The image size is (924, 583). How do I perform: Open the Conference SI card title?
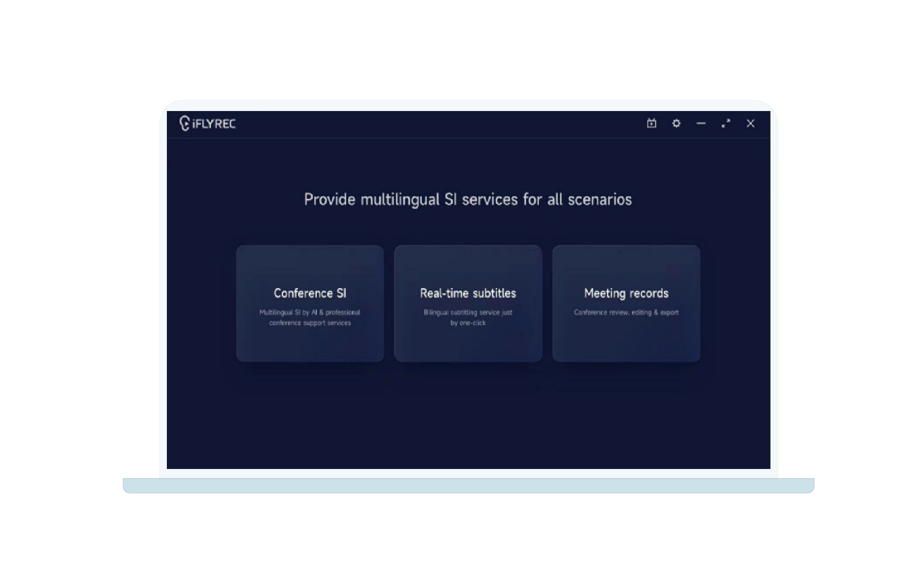310,293
